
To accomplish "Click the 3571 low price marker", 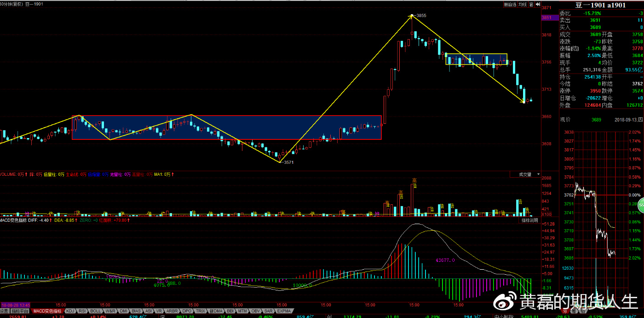I will tap(288, 162).
